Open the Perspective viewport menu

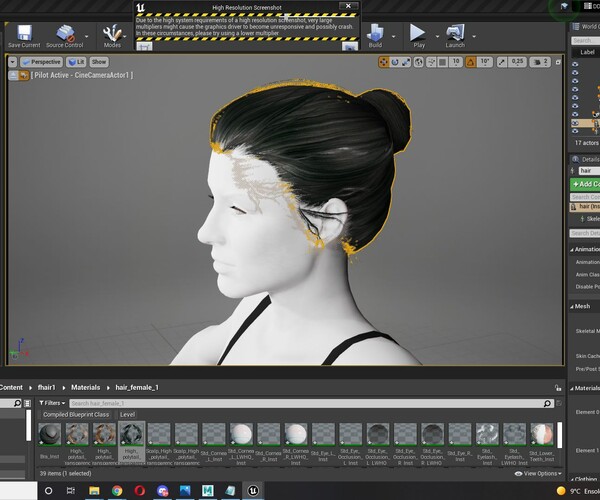[41, 62]
